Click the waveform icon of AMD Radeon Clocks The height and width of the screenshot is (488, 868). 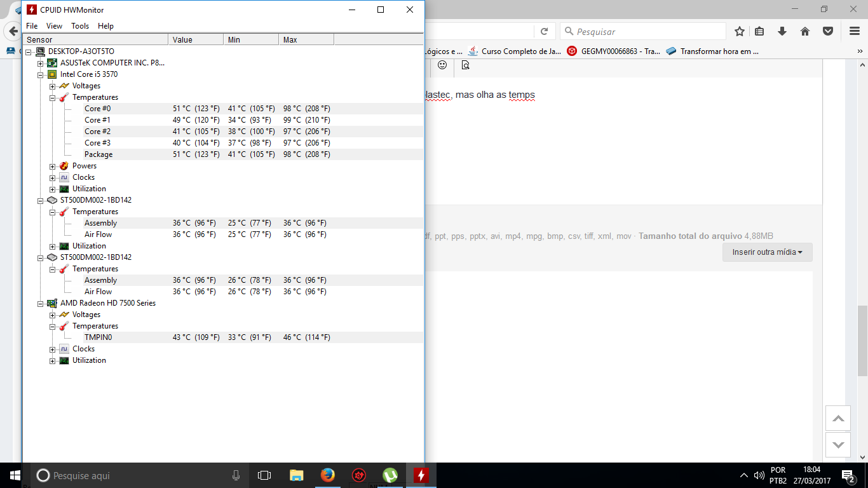coord(64,349)
